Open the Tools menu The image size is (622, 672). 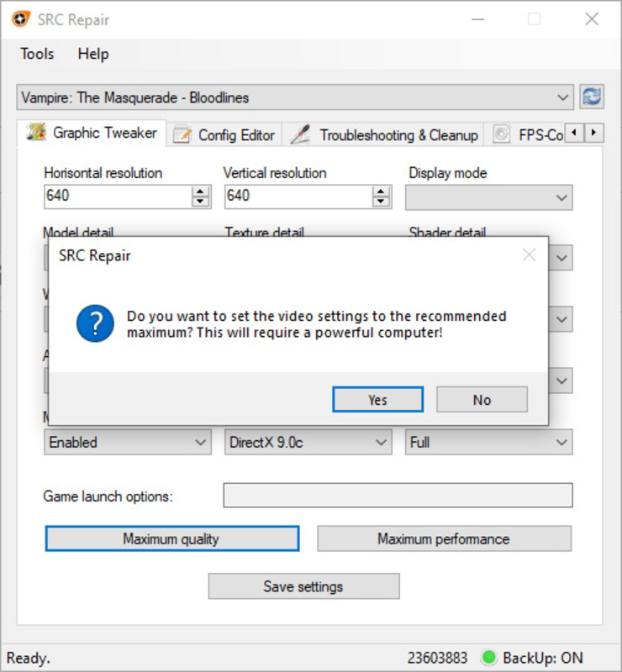point(37,54)
